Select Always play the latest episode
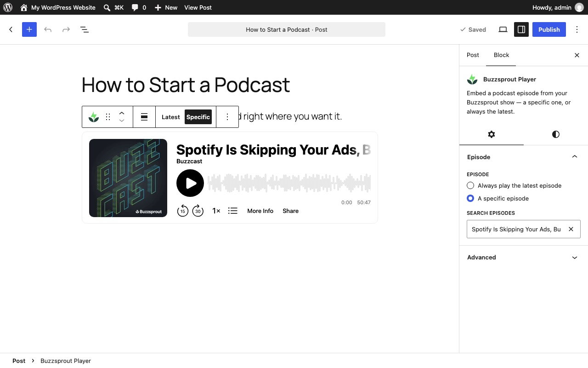The height and width of the screenshot is (368, 588). click(470, 185)
